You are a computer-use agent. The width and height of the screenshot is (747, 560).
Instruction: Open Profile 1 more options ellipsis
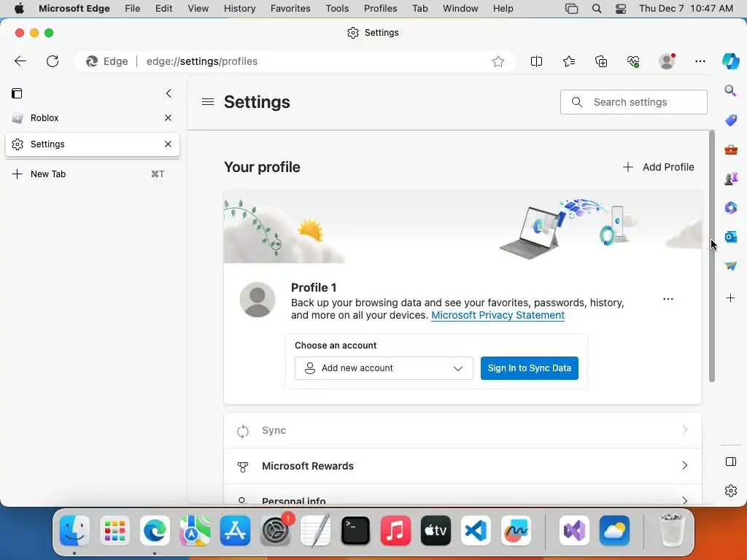click(x=668, y=299)
